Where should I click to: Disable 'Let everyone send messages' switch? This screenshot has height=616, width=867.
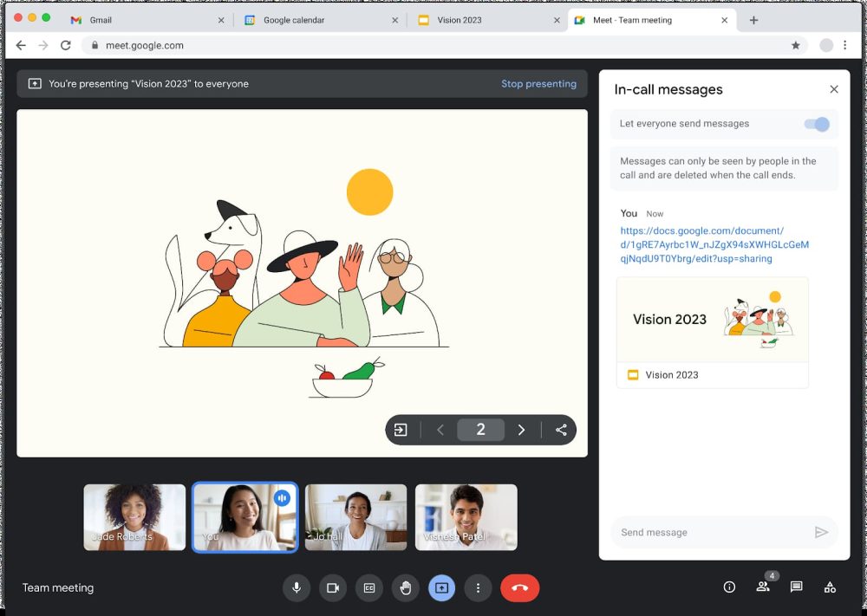coord(817,124)
